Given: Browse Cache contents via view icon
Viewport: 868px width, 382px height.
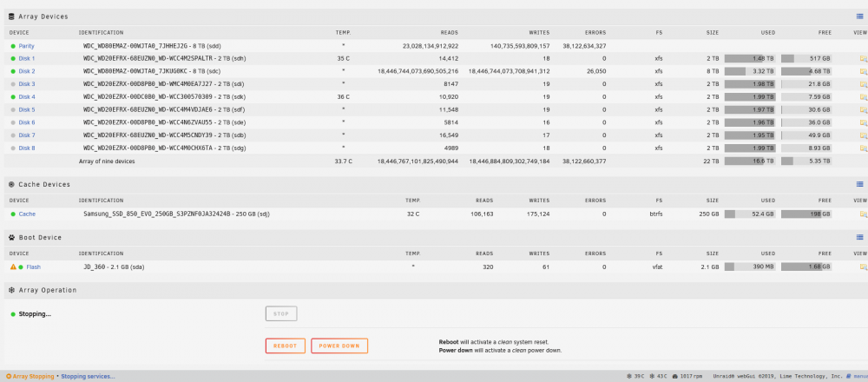Looking at the screenshot, I should coord(863,214).
